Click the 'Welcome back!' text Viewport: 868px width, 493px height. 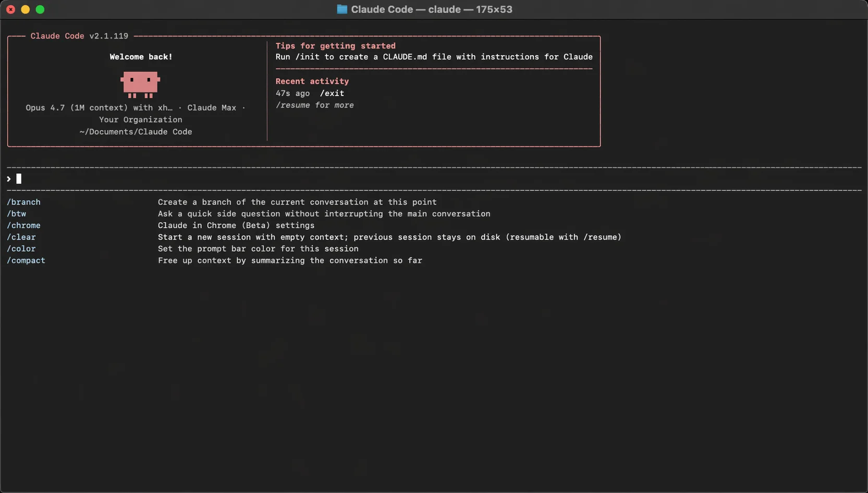point(141,57)
